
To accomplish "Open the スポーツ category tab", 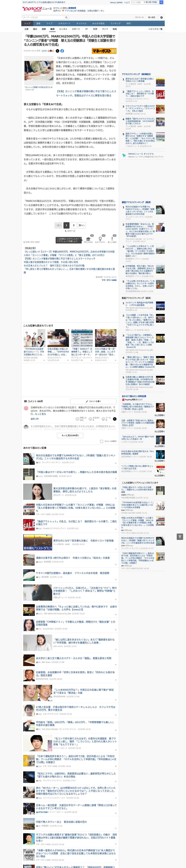I will (76, 29).
